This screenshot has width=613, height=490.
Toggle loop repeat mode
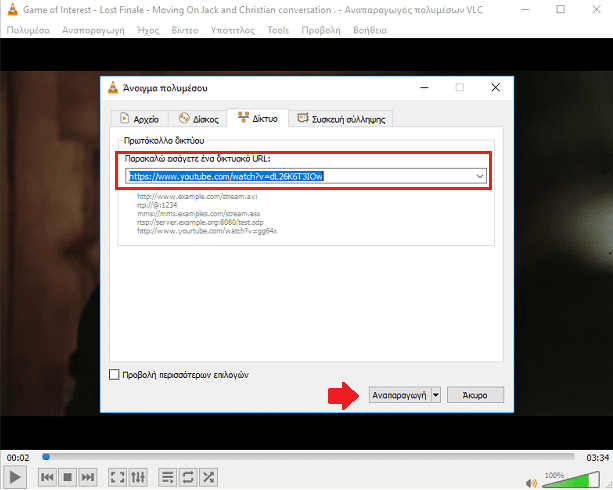[x=188, y=477]
